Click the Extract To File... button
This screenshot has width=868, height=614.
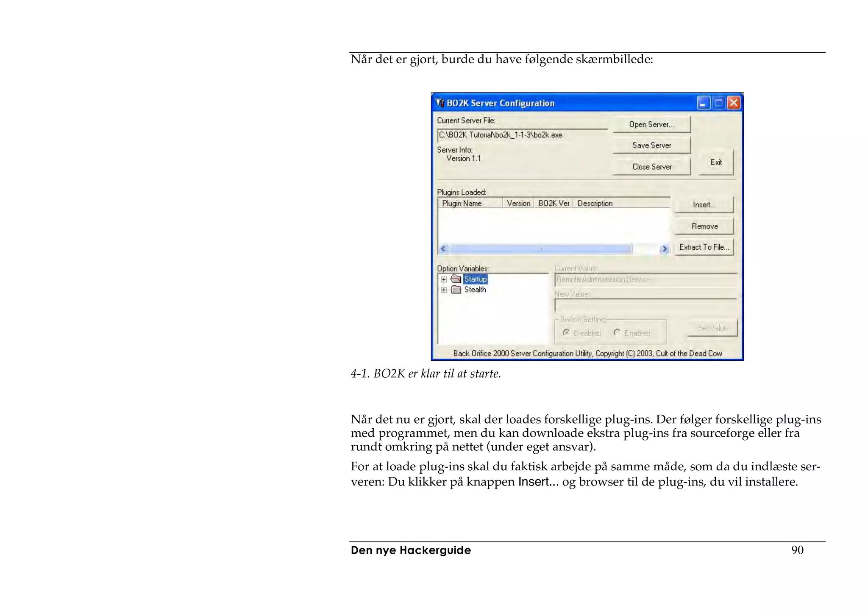[704, 247]
